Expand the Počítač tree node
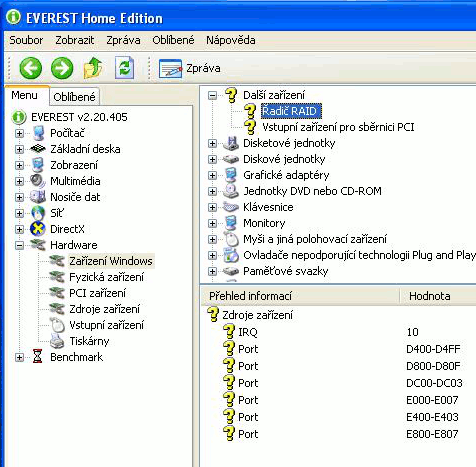 pos(19,133)
